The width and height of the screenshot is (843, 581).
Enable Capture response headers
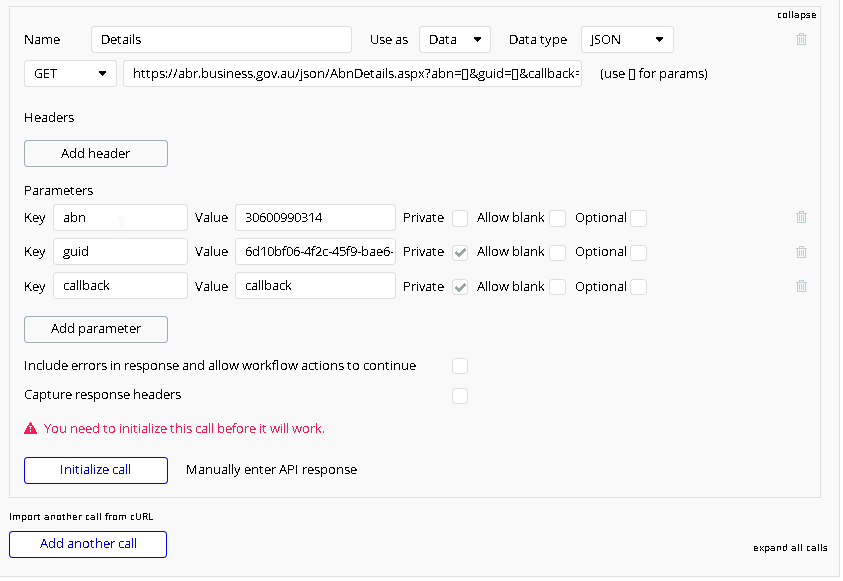[x=460, y=396]
